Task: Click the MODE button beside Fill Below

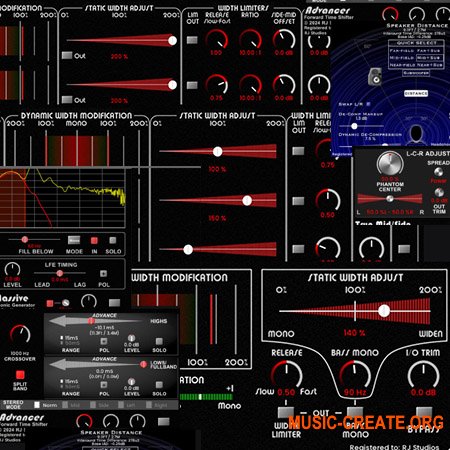Action: tap(74, 240)
